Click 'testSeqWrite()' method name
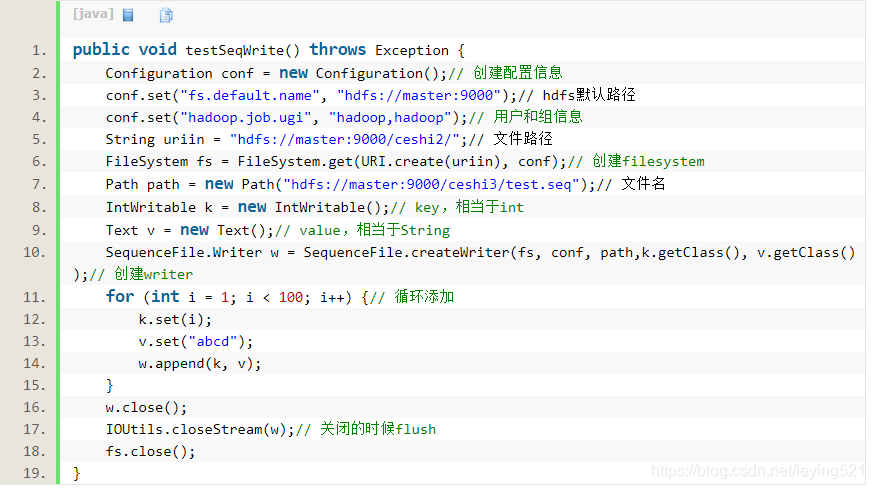 pos(242,51)
